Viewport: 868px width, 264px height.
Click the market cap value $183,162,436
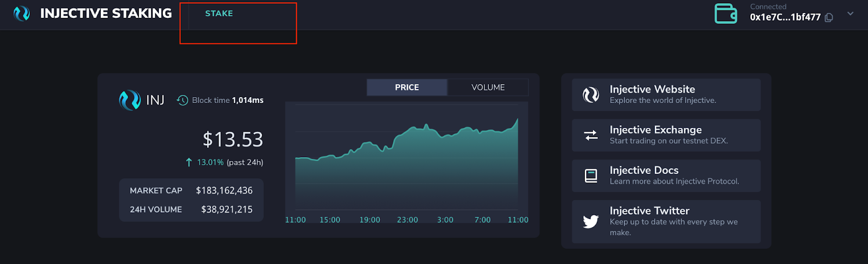224,190
